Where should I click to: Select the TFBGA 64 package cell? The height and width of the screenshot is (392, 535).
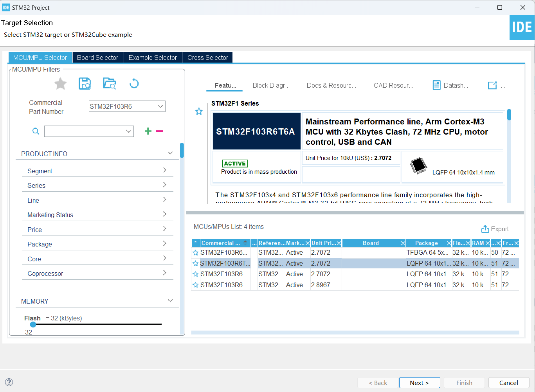coord(429,253)
